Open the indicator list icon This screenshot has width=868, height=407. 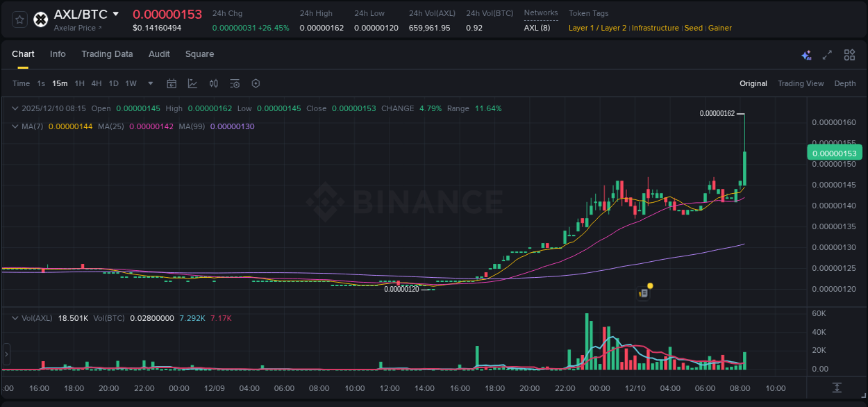click(234, 83)
